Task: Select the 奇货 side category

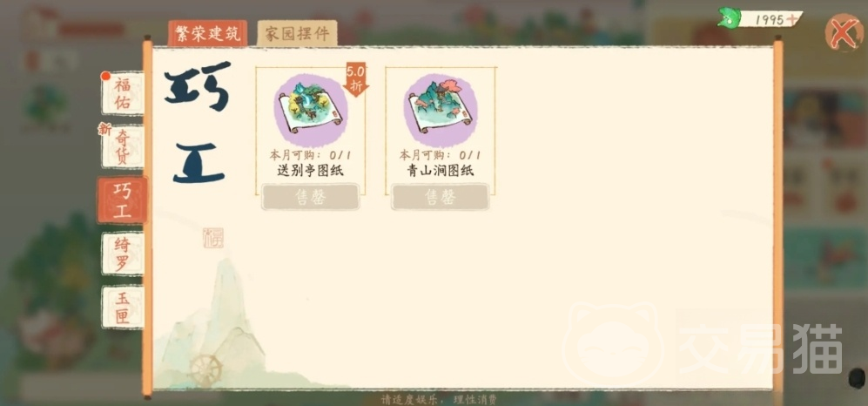Action: coord(123,146)
